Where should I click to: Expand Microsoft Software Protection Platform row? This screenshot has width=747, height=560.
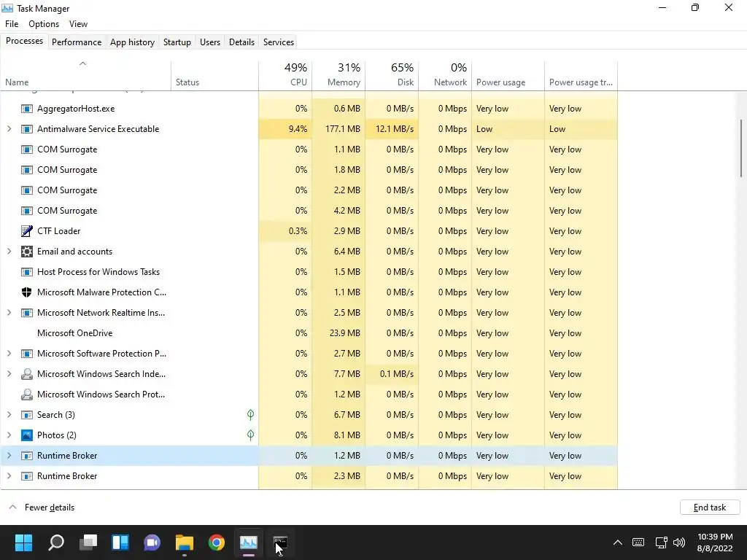9,354
